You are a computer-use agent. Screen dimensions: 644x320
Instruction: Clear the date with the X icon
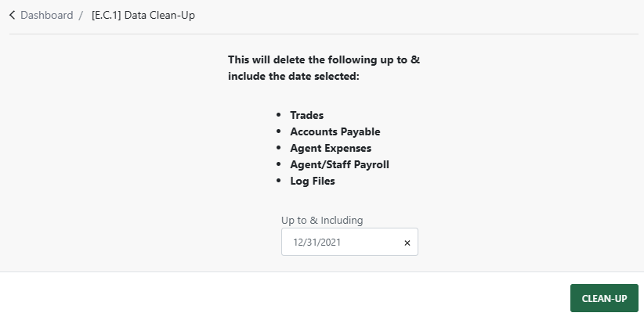(x=407, y=243)
